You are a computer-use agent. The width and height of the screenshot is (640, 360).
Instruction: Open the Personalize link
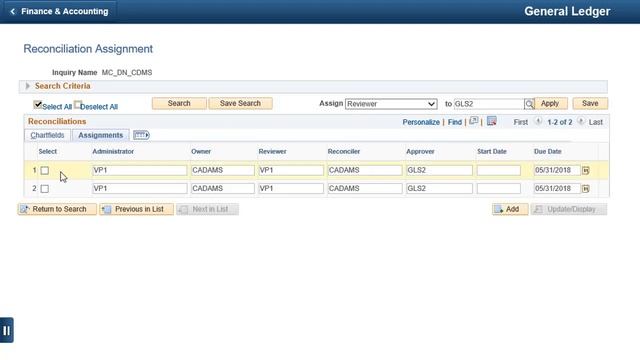click(x=421, y=122)
